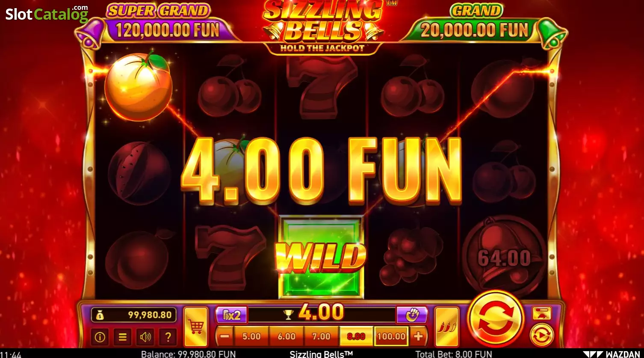This screenshot has height=358, width=644.
Task: Collect the win with hand icon
Action: coord(412,315)
